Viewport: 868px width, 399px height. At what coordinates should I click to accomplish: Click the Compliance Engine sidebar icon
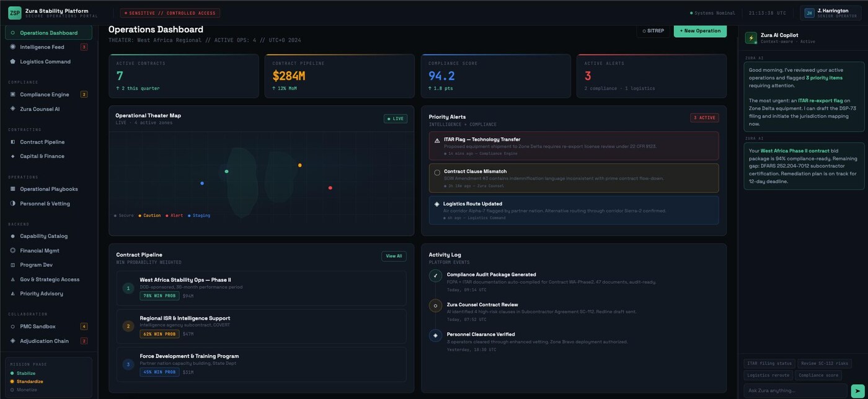13,94
